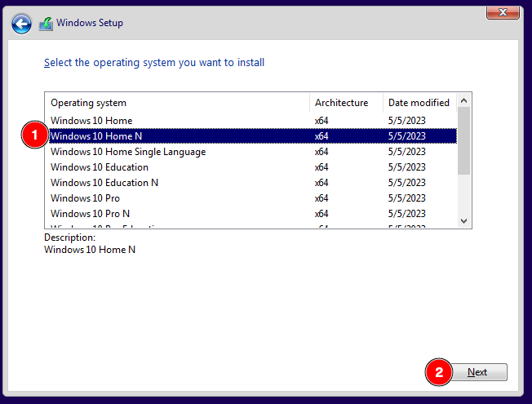Click the x64 architecture of Windows 10 Pro N
Viewport: 532px width, 404px height.
[321, 214]
